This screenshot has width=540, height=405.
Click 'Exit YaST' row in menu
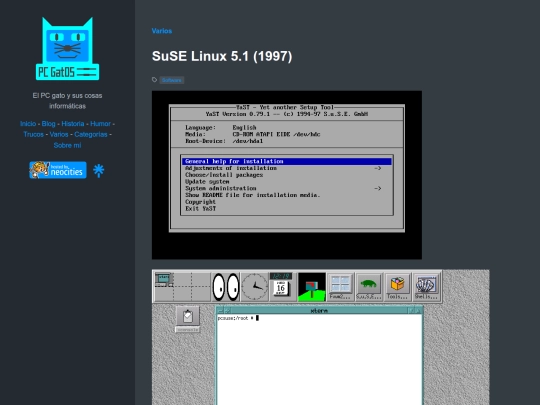tap(287, 208)
